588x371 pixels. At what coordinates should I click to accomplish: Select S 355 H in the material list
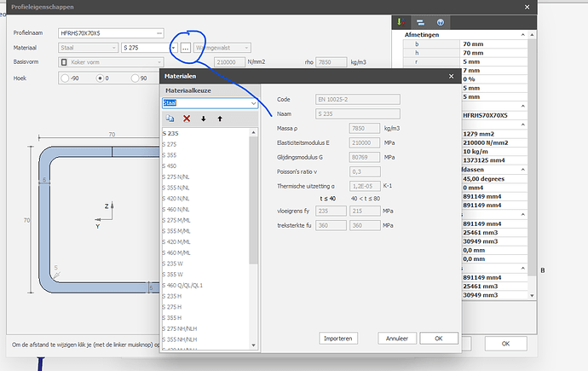click(205, 318)
